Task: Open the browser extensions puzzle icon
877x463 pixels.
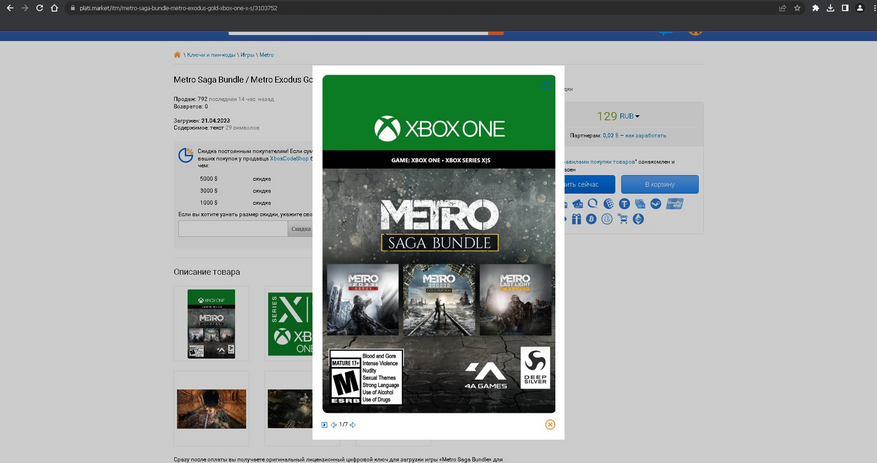Action: (x=815, y=8)
